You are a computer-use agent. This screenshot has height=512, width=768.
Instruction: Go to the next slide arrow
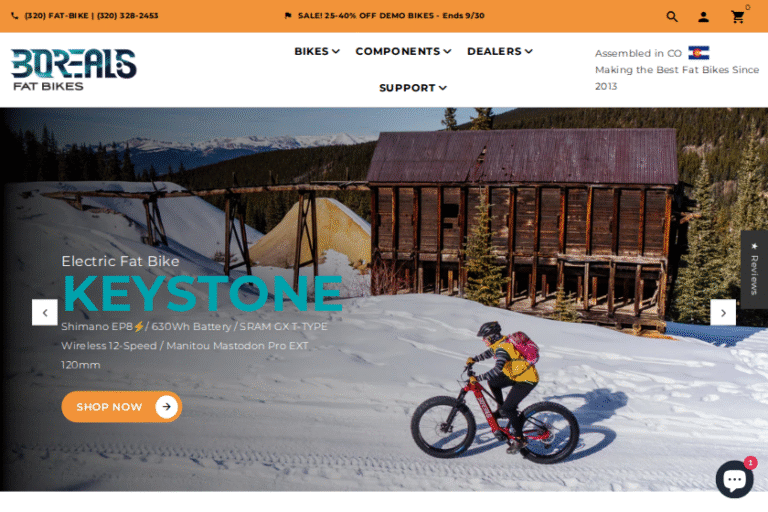click(x=723, y=313)
